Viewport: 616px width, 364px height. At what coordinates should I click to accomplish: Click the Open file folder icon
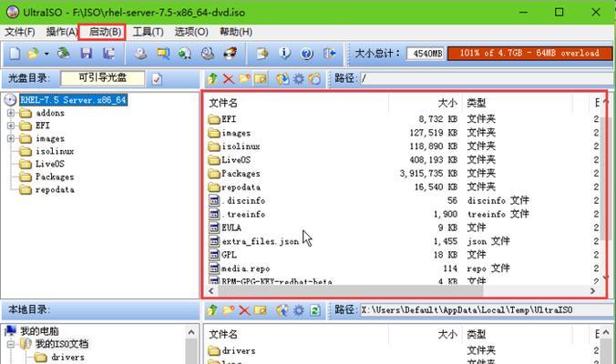(34, 54)
